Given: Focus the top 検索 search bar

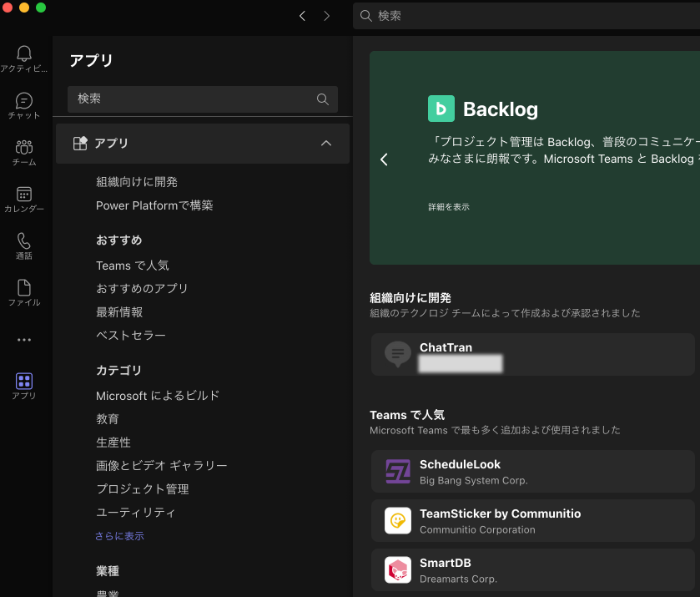Looking at the screenshot, I should (x=526, y=16).
